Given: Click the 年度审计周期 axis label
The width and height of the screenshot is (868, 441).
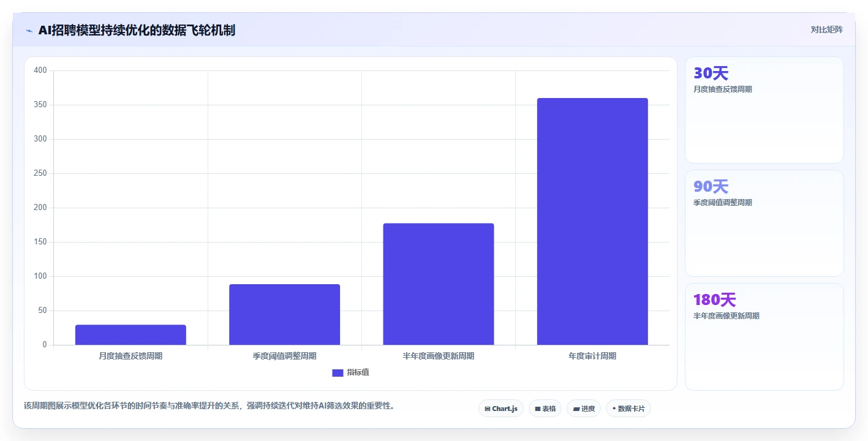Looking at the screenshot, I should click(592, 356).
